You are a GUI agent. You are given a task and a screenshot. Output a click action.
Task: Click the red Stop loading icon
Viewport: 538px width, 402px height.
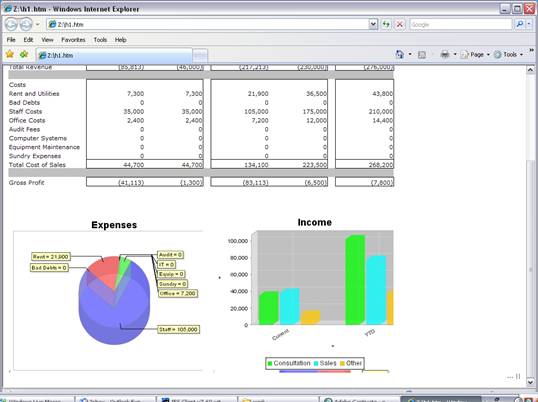[x=400, y=24]
